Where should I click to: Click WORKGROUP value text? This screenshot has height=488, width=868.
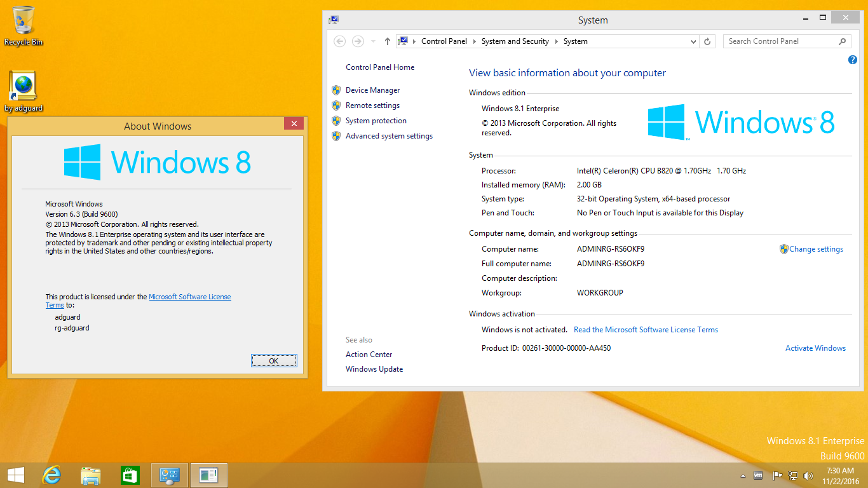click(x=600, y=293)
